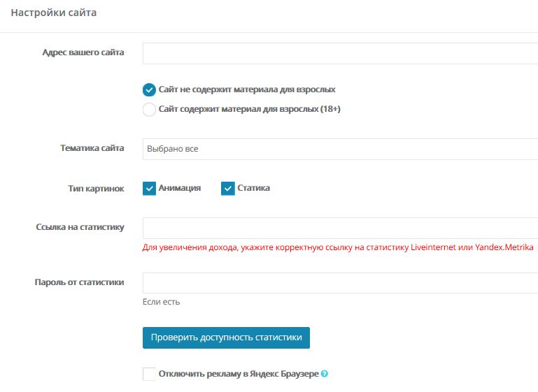538x392 pixels.
Task: Click the statistics link input field
Action: click(x=340, y=228)
